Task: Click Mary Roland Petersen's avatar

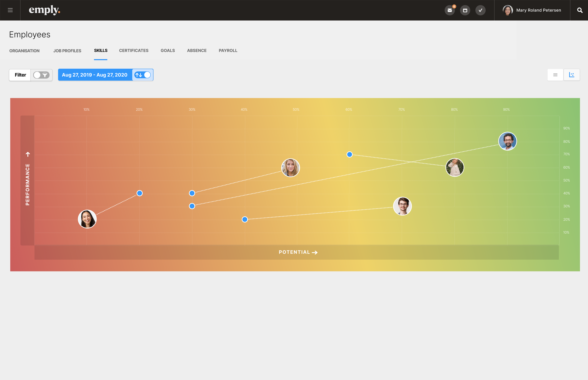Action: click(x=508, y=10)
